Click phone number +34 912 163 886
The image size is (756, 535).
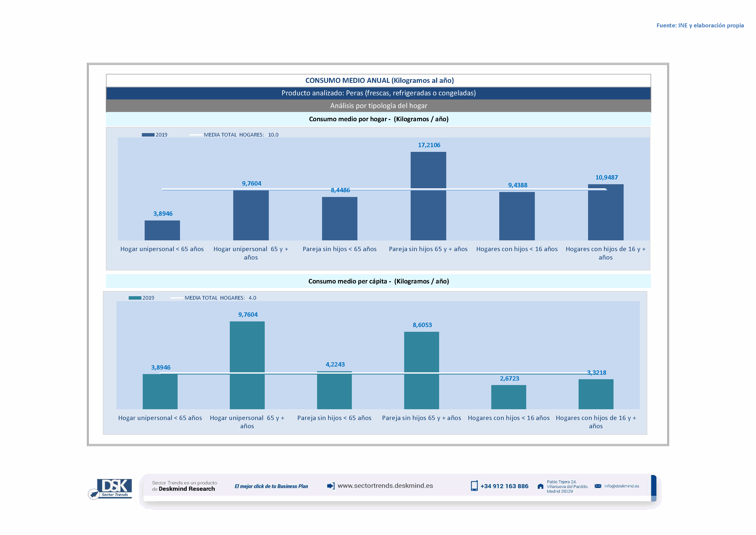504,486
